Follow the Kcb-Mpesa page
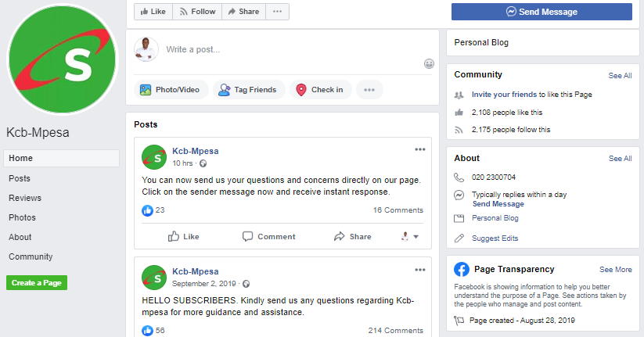Image resolution: width=644 pixels, height=337 pixels. tap(197, 12)
